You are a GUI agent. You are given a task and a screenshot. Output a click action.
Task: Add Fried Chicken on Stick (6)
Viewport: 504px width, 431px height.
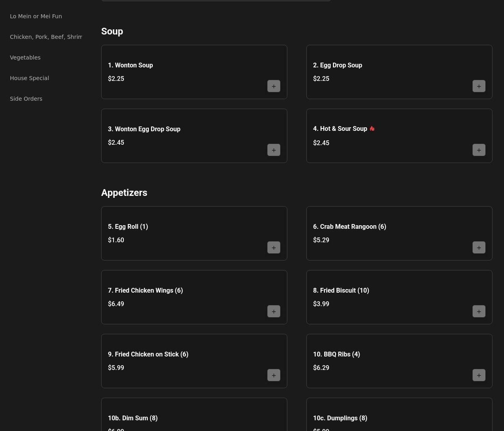(274, 375)
